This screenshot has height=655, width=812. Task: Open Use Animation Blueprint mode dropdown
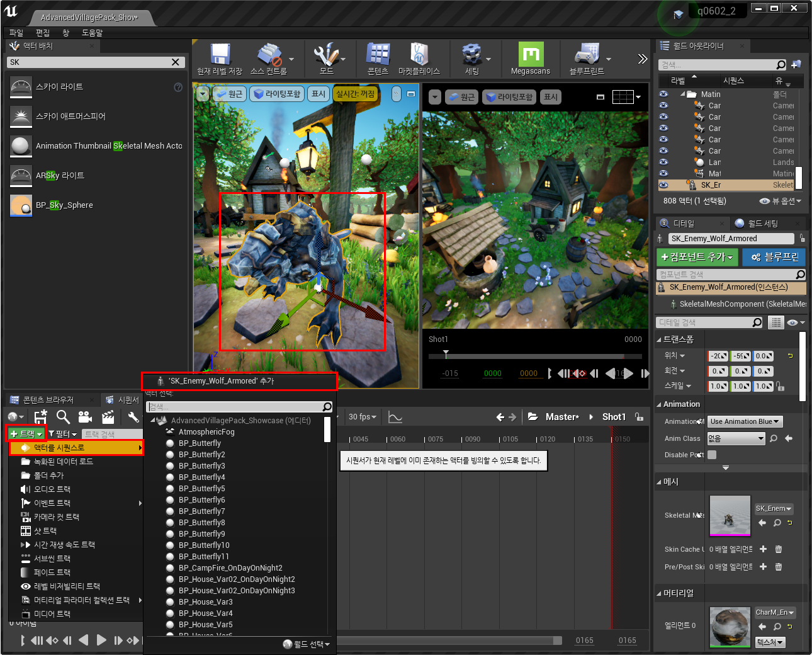click(x=745, y=421)
